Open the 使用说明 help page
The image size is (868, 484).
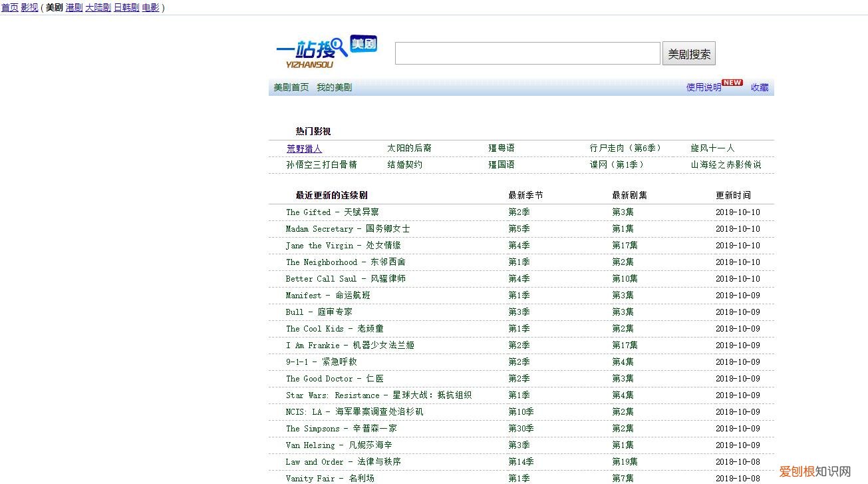coord(703,87)
